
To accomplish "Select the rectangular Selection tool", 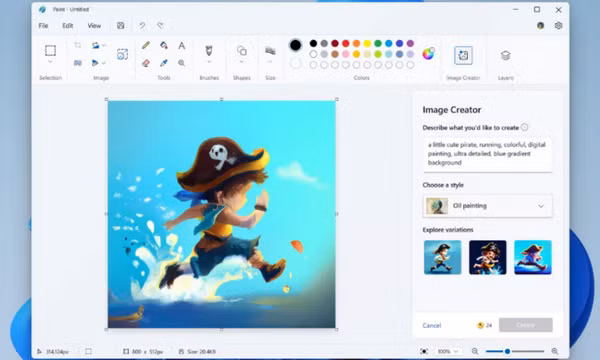I will (x=50, y=50).
